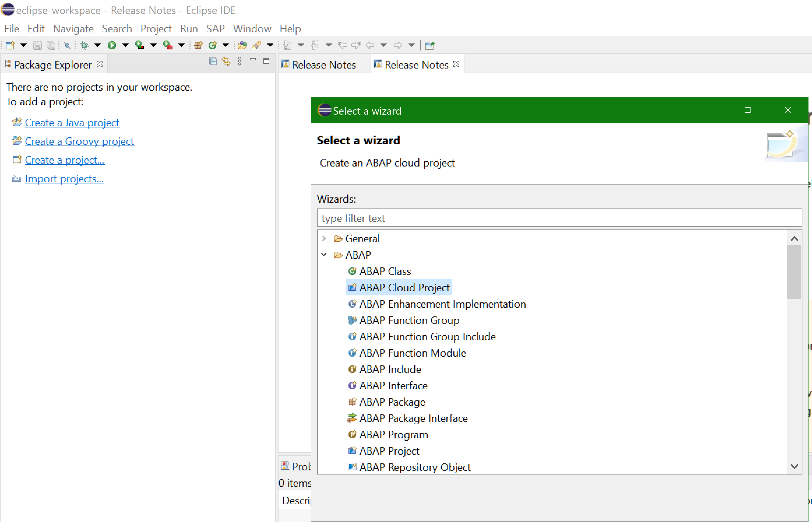This screenshot has width=812, height=522.
Task: Open dropdown arrow next to New Class icon
Action: click(x=226, y=45)
